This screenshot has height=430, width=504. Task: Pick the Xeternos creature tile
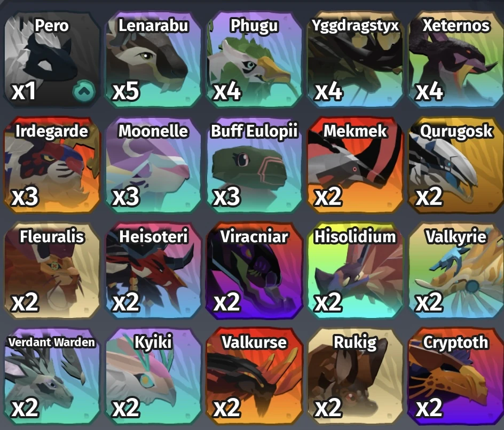tap(456, 60)
